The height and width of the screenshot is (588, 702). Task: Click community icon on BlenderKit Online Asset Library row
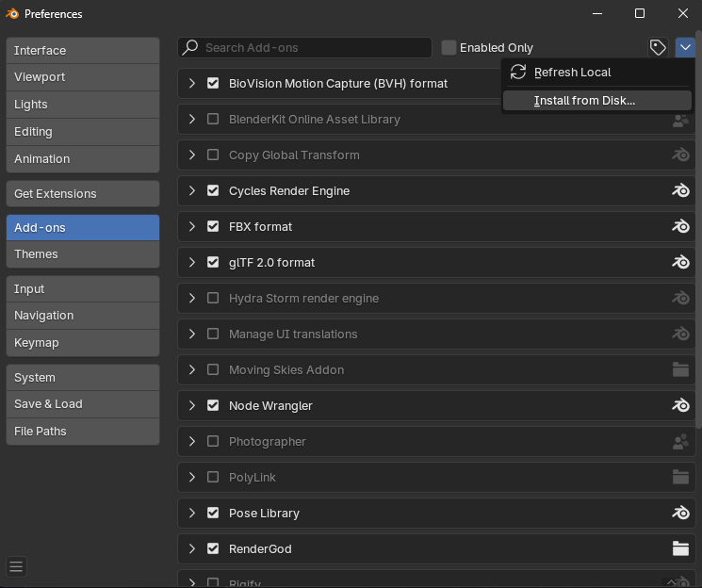680,120
